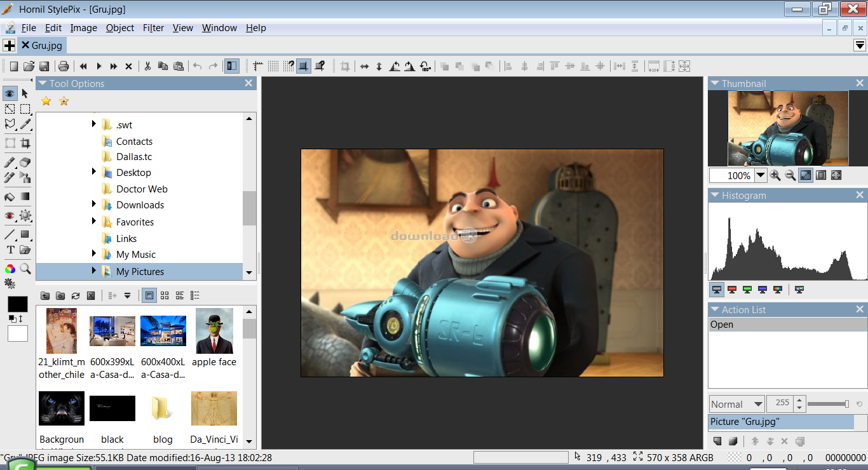The image size is (868, 470).
Task: Toggle the grid display
Action: tap(273, 66)
